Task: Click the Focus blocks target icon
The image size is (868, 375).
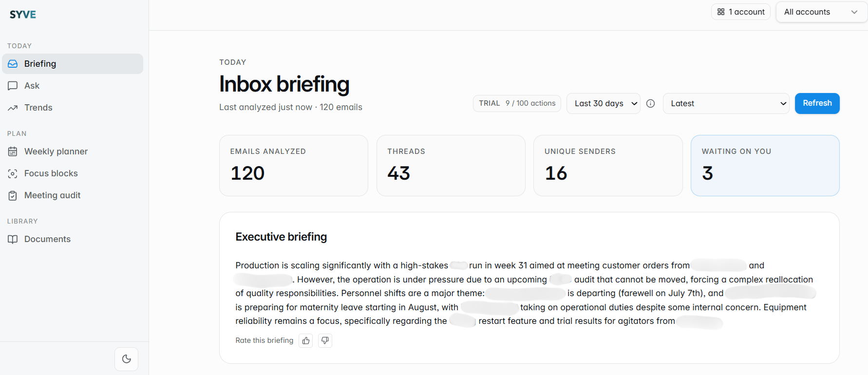Action: coord(13,173)
